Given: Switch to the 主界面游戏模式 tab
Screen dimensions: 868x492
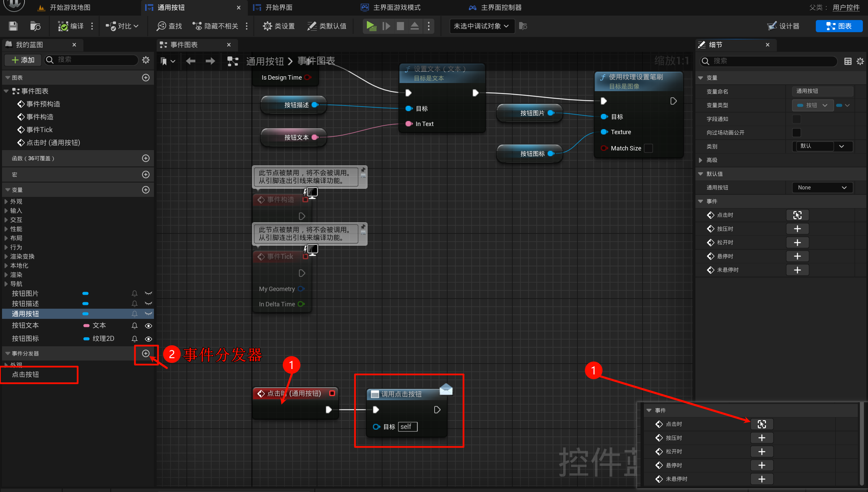Looking at the screenshot, I should [x=396, y=7].
